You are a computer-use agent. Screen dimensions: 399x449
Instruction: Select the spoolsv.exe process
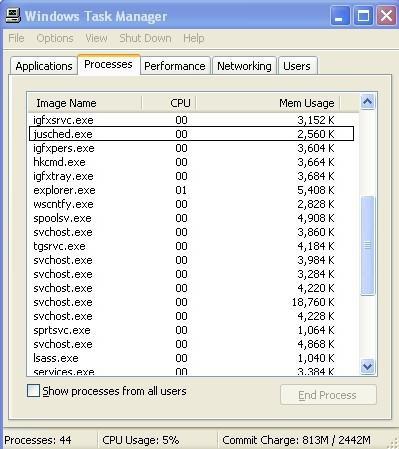pyautogui.click(x=192, y=218)
